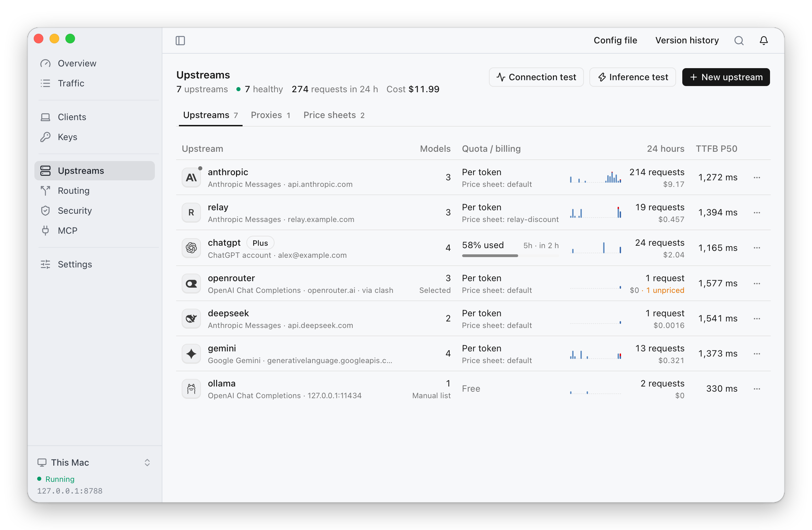The image size is (812, 530).
Task: Open more options for openrouter row
Action: click(x=757, y=284)
